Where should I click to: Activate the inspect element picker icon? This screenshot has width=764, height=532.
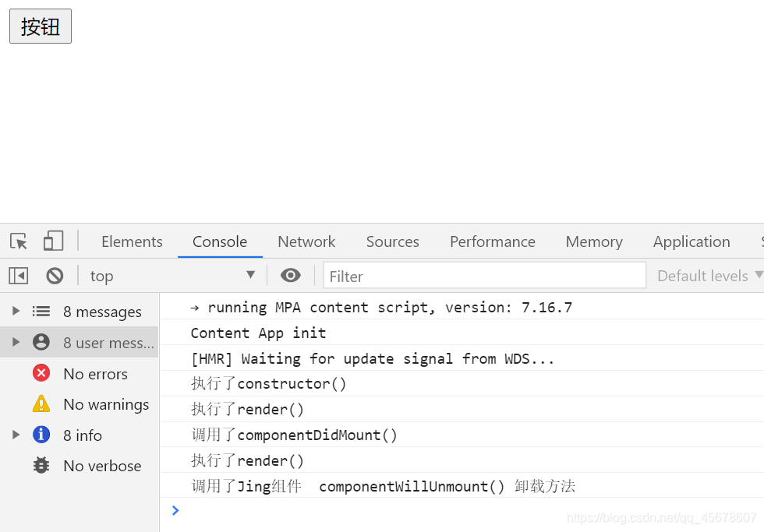pos(19,241)
